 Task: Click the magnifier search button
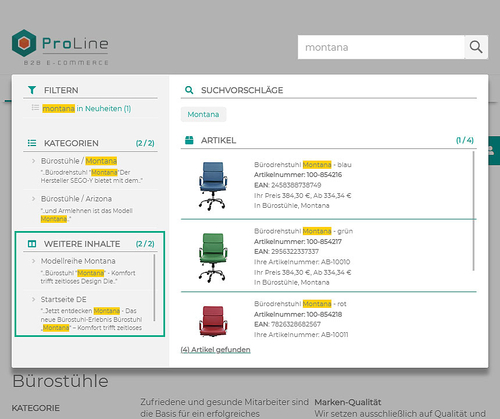[x=476, y=47]
